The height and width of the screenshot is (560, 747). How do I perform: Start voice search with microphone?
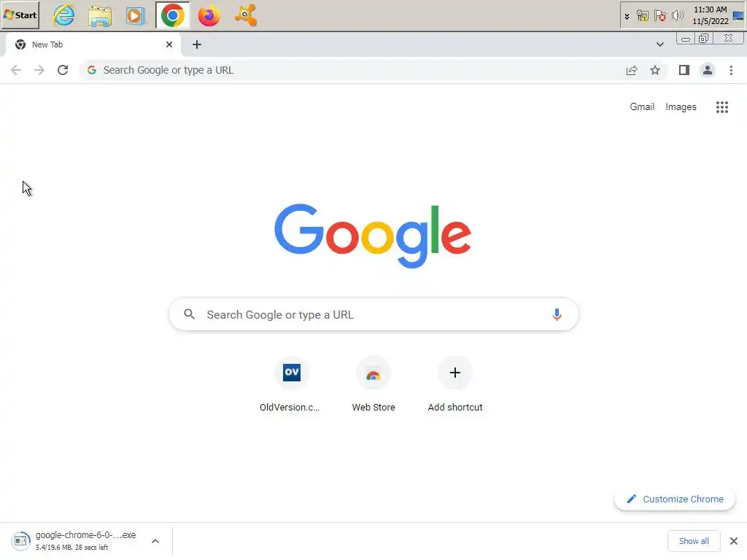pos(557,314)
